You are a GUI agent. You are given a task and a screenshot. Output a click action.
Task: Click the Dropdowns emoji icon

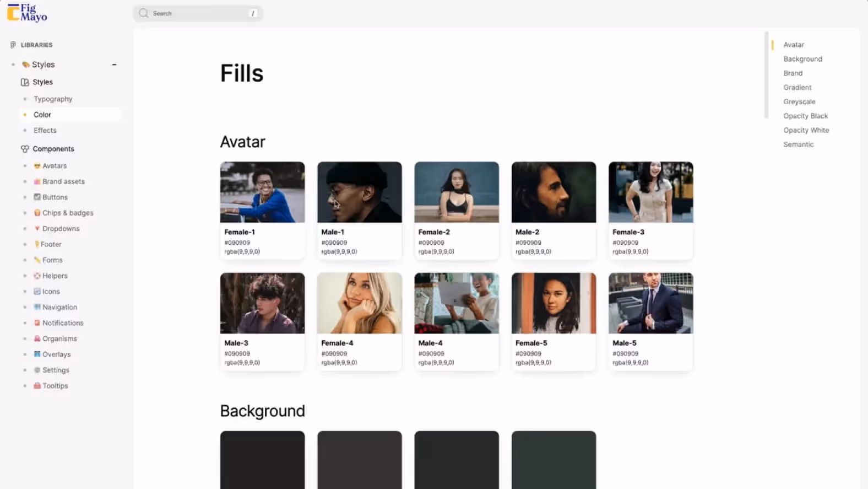pos(37,229)
